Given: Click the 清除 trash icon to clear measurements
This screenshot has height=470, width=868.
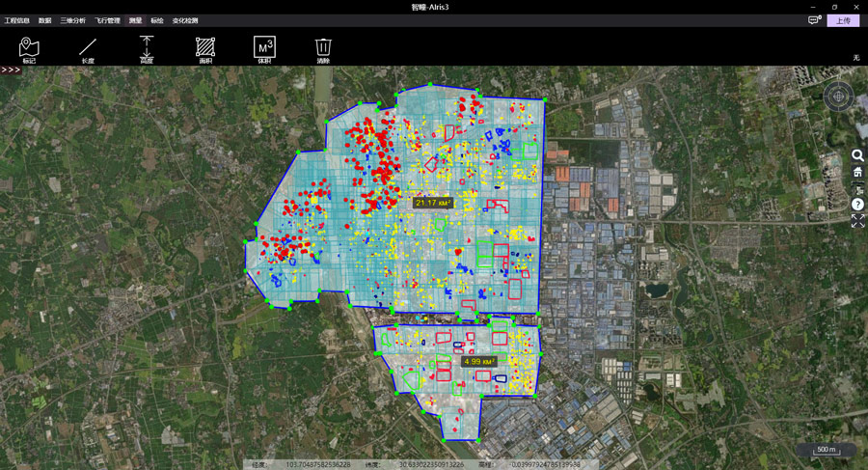Looking at the screenshot, I should pyautogui.click(x=323, y=48).
